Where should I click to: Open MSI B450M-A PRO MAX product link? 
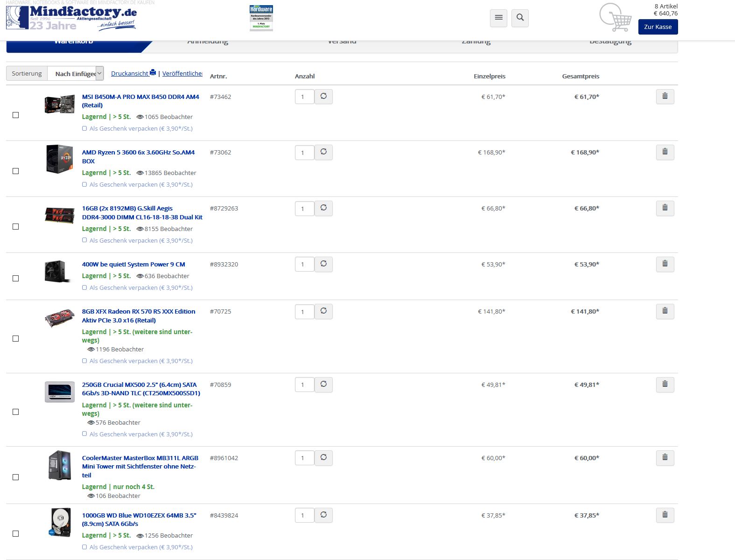(x=140, y=101)
